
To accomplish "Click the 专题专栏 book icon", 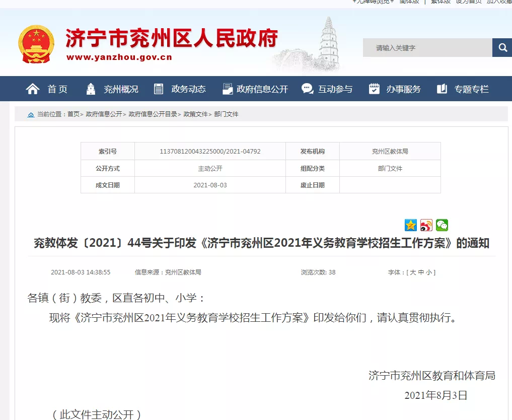I will coord(442,89).
